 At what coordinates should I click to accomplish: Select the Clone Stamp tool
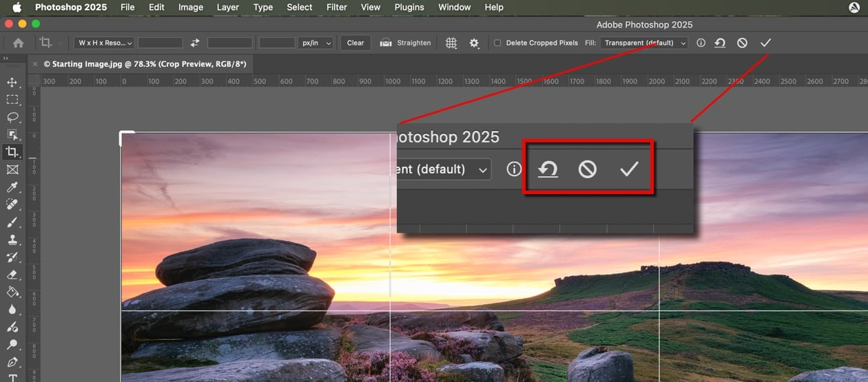point(12,240)
